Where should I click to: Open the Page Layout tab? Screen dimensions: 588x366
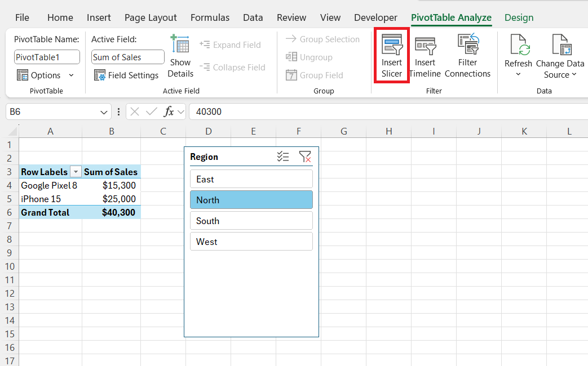(x=151, y=17)
